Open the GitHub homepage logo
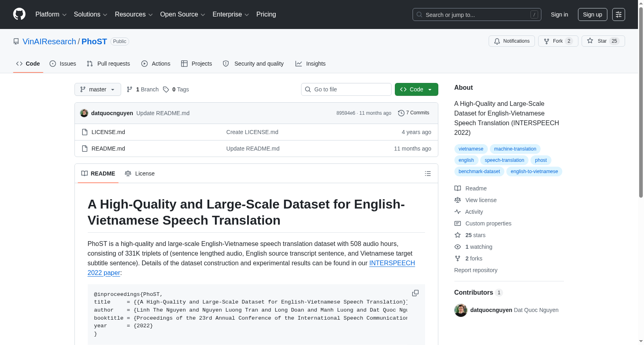The height and width of the screenshot is (345, 644). (19, 14)
